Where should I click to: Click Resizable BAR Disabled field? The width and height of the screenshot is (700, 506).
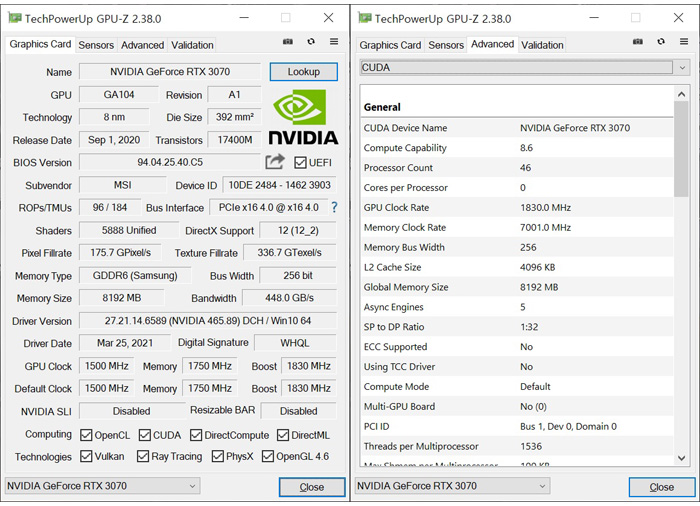299,411
